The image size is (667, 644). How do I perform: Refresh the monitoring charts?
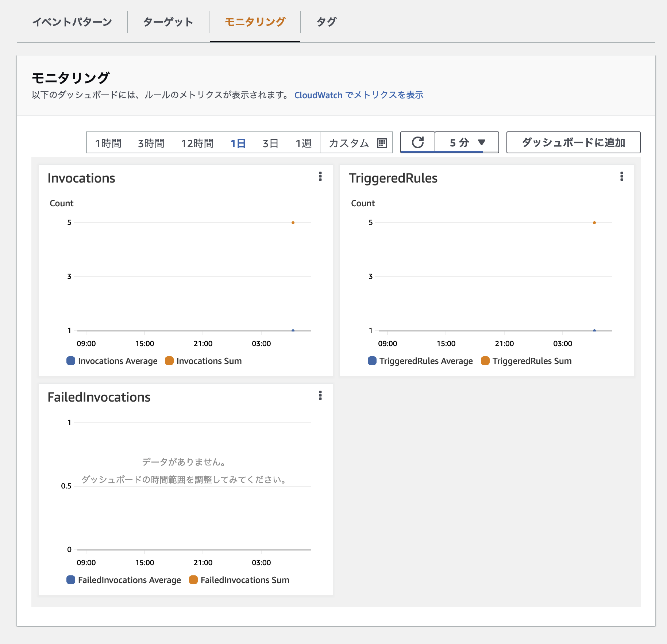click(x=417, y=142)
